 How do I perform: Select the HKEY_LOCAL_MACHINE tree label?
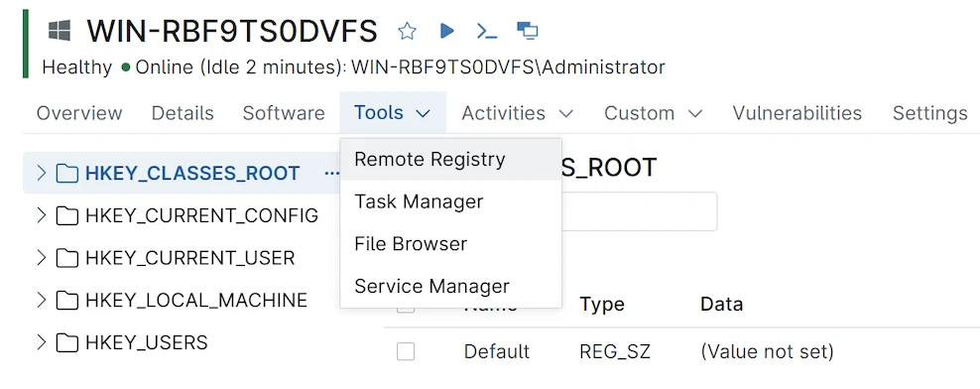coord(196,301)
